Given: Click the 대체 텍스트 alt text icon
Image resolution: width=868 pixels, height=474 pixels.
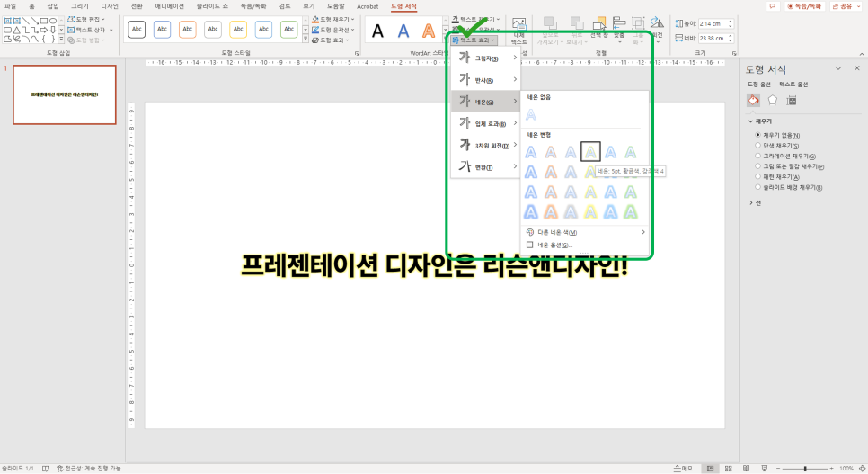Looking at the screenshot, I should point(518,31).
